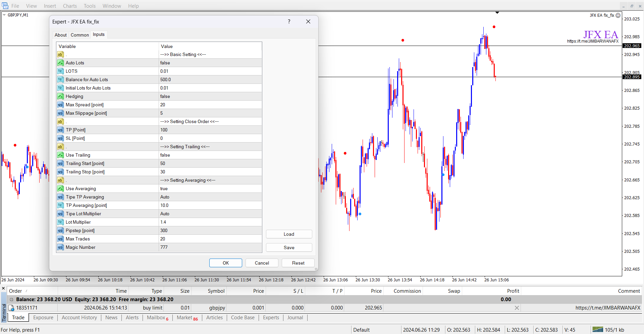Image resolution: width=644 pixels, height=334 pixels.
Task: Open the Charts menu
Action: pyautogui.click(x=70, y=6)
